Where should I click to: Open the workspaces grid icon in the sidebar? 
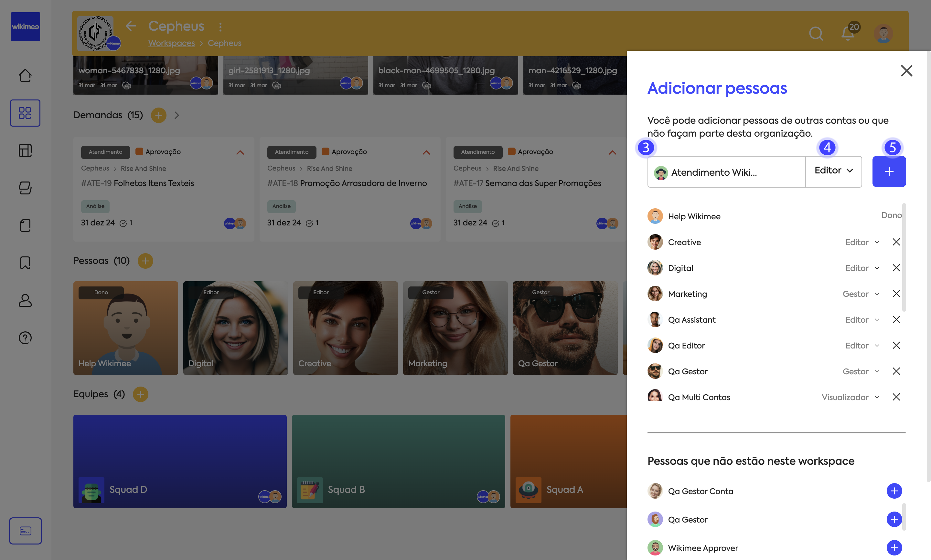coord(25,113)
